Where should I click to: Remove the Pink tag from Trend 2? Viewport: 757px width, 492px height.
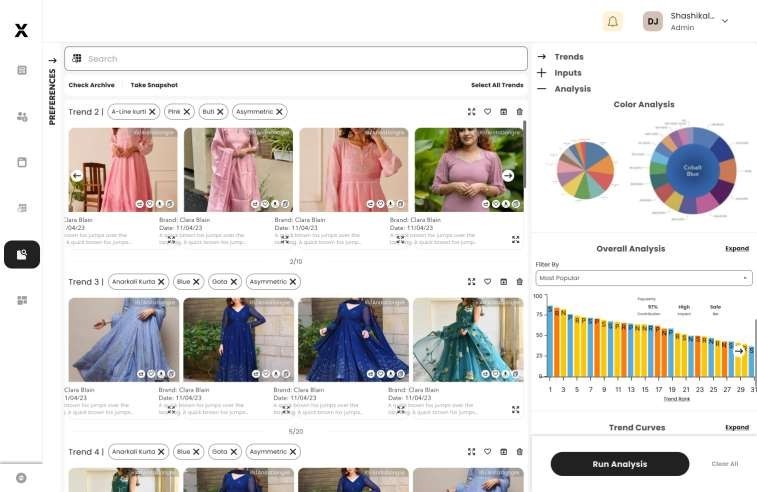(x=186, y=112)
